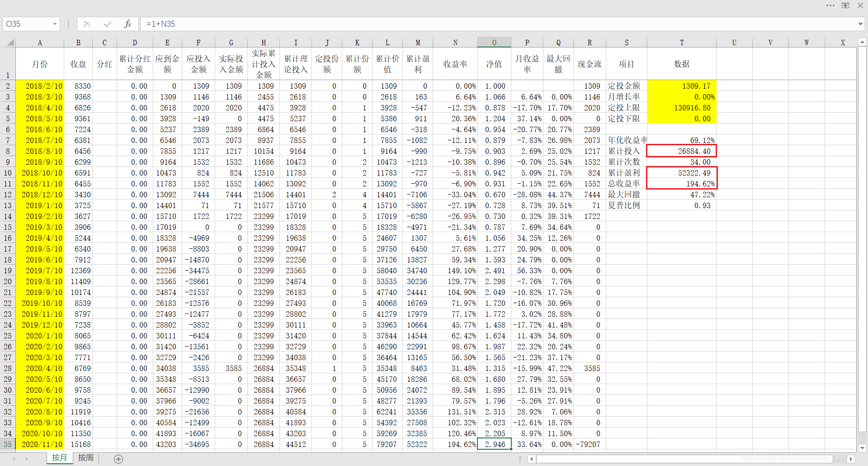This screenshot has width=868, height=466.
Task: Select the 月收益率 cell 56.33%
Action: click(x=527, y=271)
